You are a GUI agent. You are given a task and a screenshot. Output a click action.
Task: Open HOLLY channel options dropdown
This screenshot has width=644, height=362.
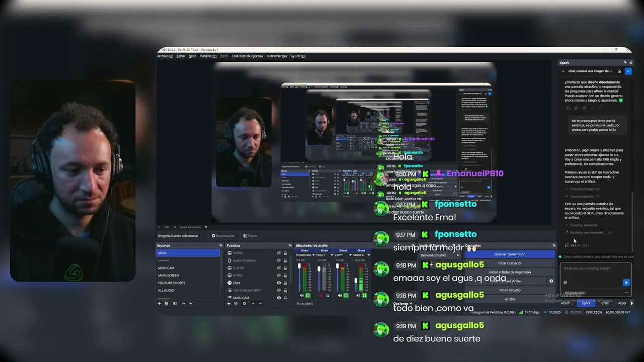coord(332,255)
